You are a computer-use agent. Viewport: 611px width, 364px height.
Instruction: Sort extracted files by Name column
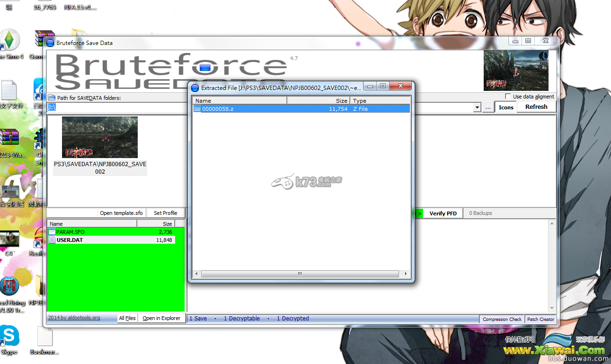(240, 101)
